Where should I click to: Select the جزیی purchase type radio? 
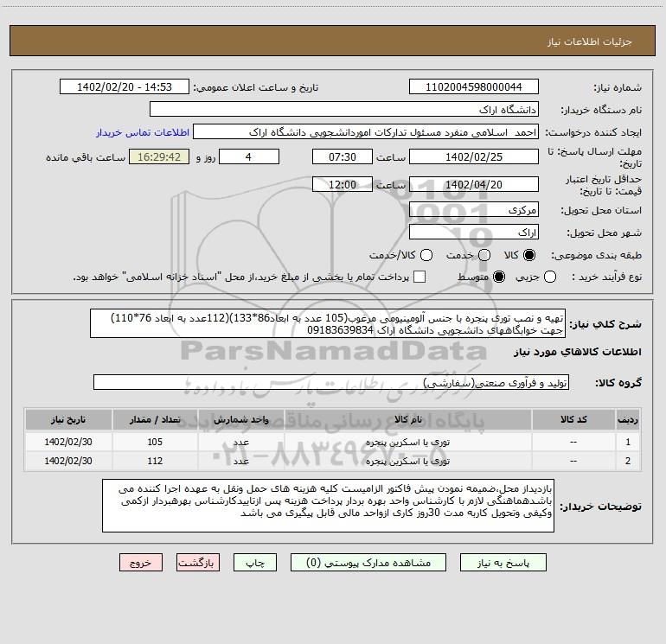coord(549,277)
